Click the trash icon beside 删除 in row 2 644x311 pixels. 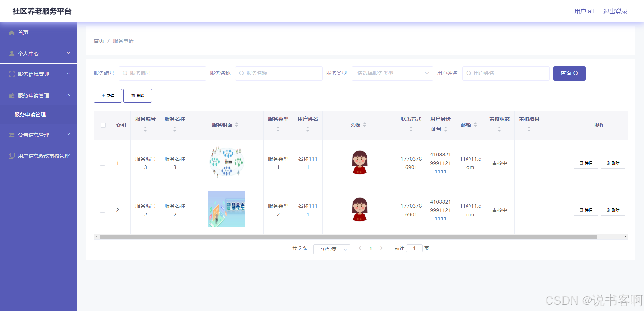(x=608, y=210)
